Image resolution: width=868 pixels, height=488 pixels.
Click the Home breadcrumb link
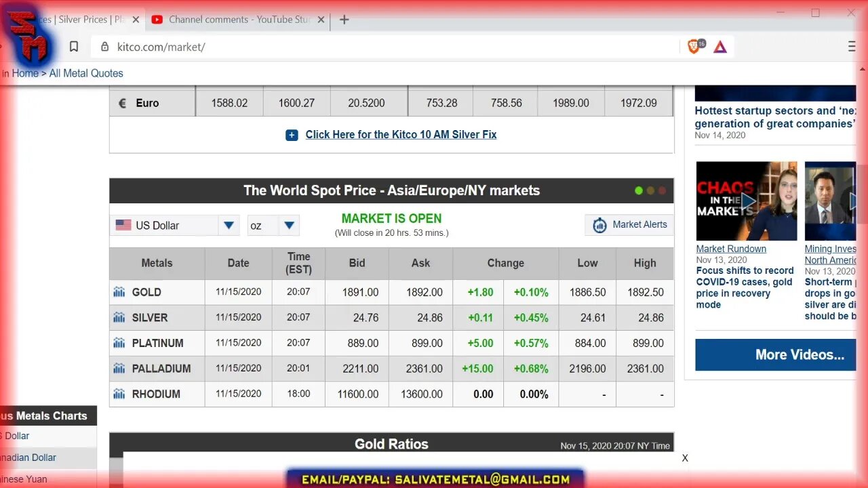point(25,73)
